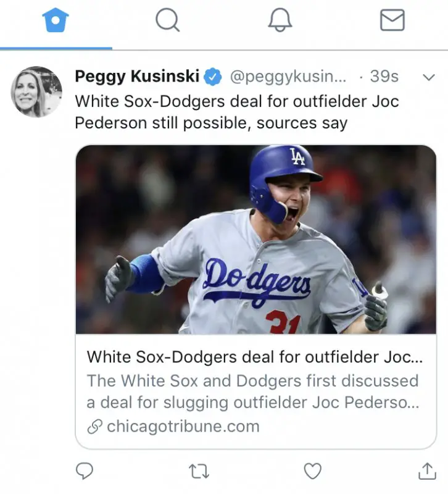Open the Peggy Kusinski display name
448x494 pixels.
(137, 77)
